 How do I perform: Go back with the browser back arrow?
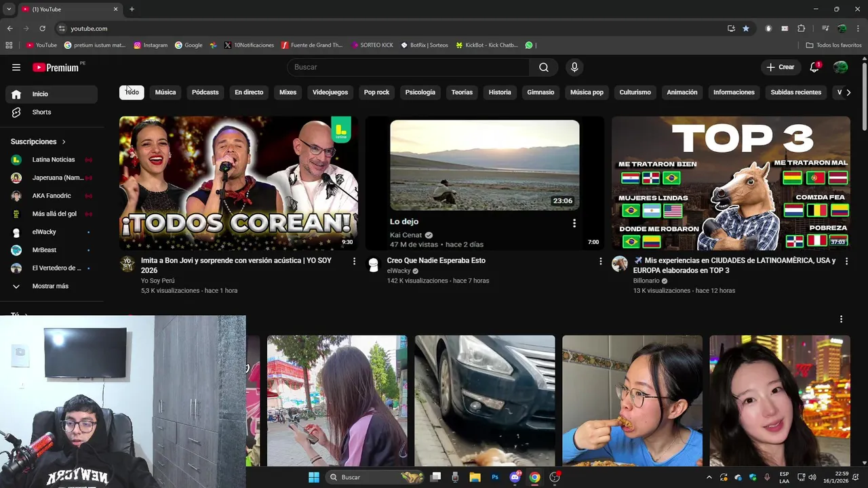(9, 28)
